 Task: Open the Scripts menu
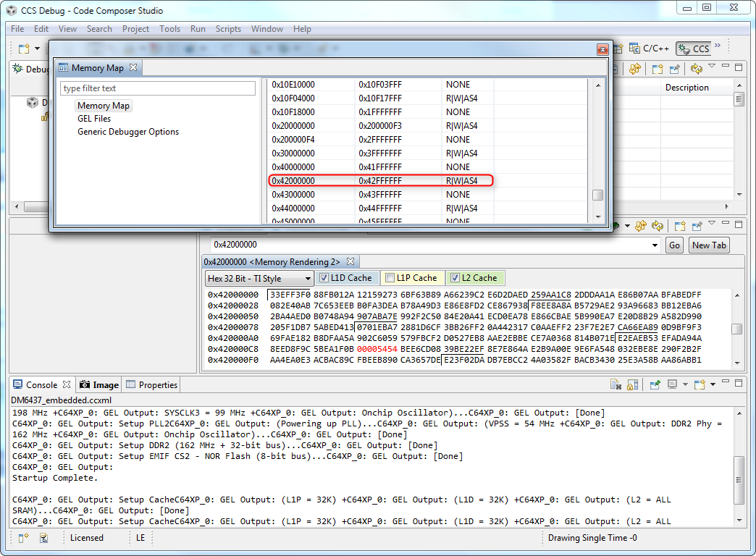228,29
